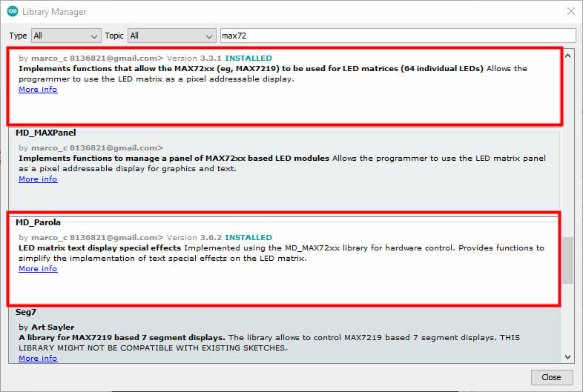Viewport: 583px width, 392px height.
Task: Open More info for the version 3.3.1 library
Action: pyautogui.click(x=38, y=90)
